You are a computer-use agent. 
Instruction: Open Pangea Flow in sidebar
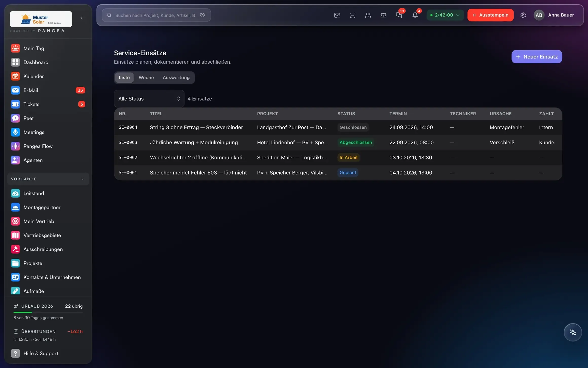[48, 146]
